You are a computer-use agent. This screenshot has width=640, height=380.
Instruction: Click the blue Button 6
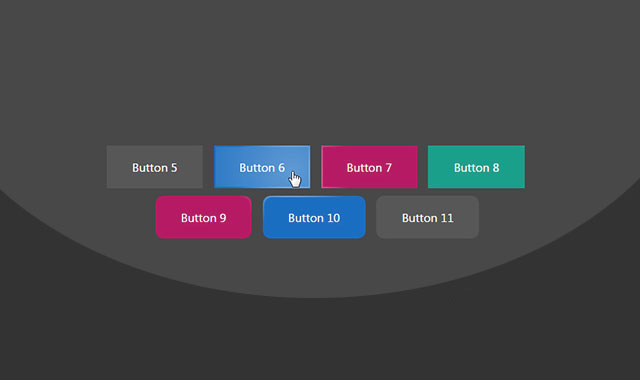262,167
